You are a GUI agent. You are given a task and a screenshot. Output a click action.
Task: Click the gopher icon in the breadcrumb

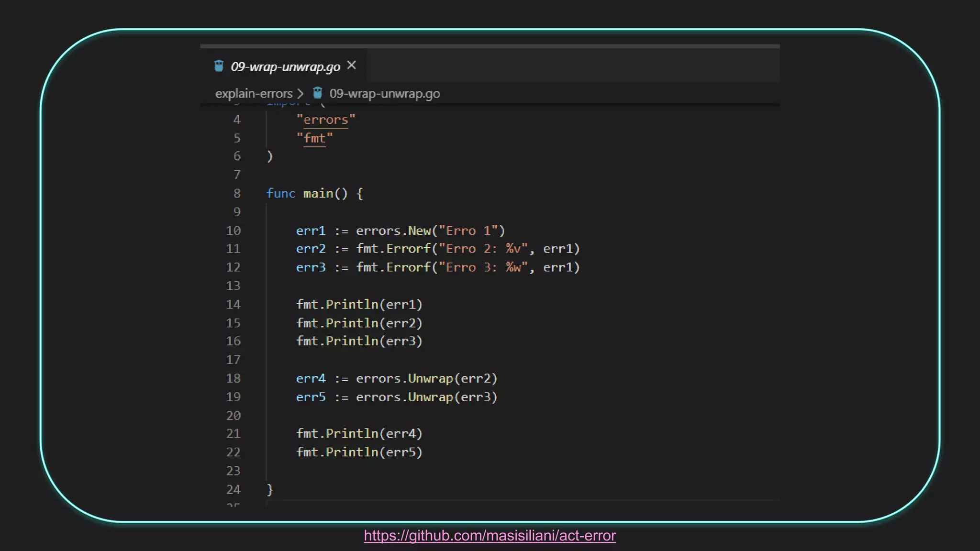tap(317, 93)
